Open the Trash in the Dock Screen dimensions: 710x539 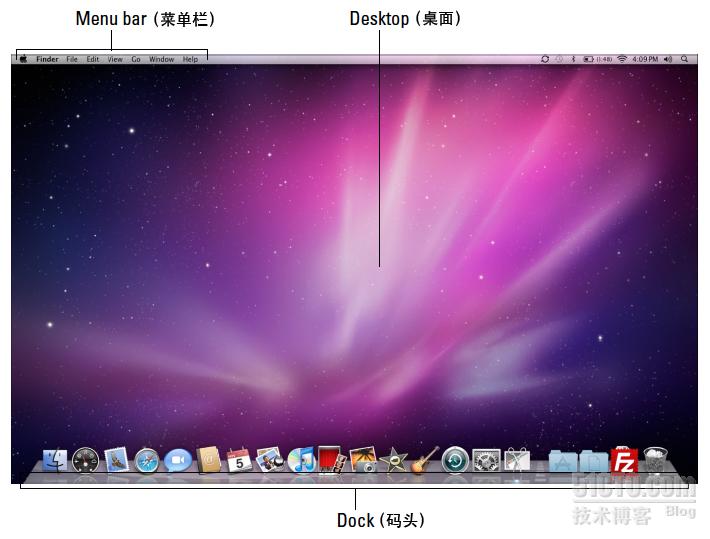pos(655,460)
